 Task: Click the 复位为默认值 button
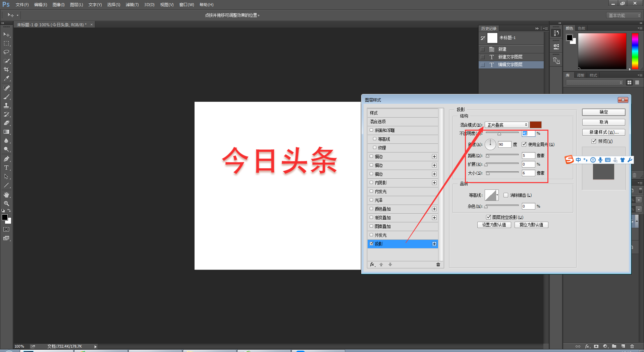click(x=531, y=225)
